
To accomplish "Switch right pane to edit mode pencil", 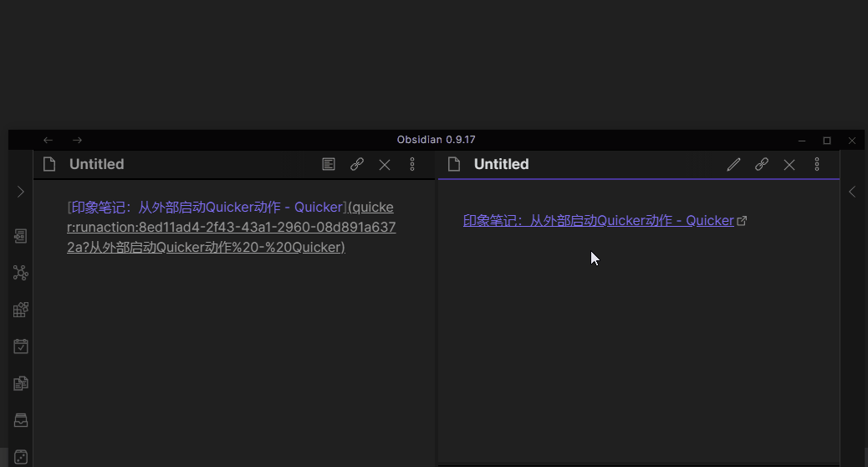I will (733, 165).
